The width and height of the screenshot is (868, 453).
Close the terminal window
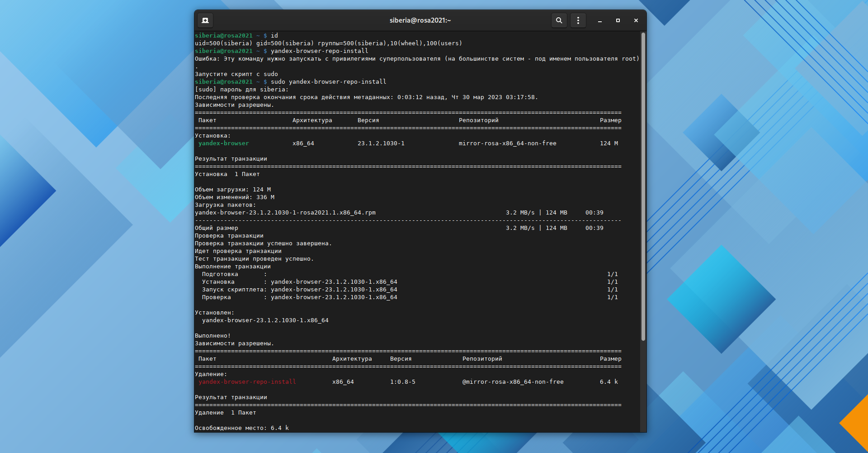tap(636, 20)
